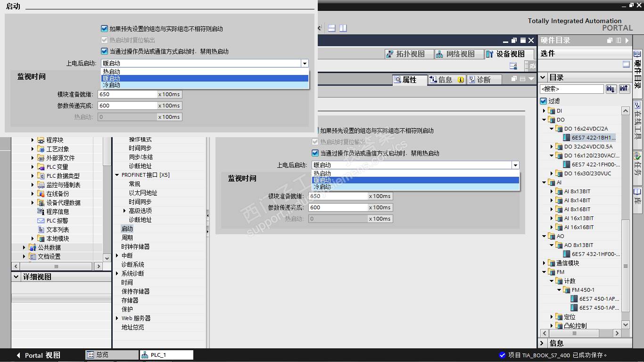
Task: Select 6ES7 422-1FH00 module in catalog
Action: (x=592, y=165)
